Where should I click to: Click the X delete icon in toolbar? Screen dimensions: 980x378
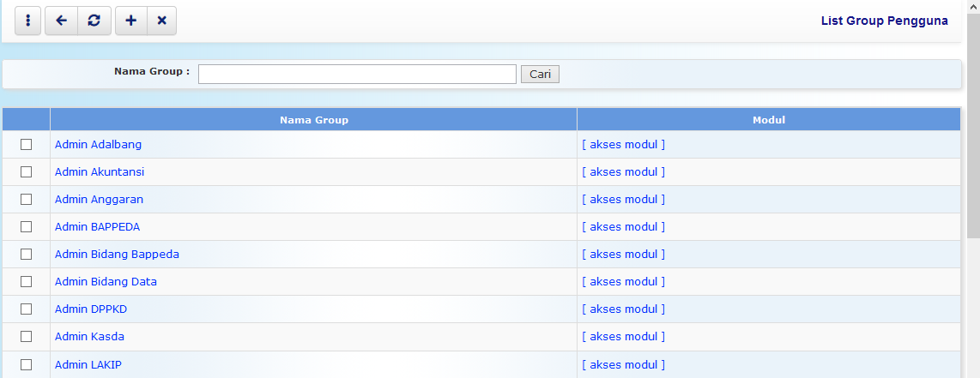[161, 21]
